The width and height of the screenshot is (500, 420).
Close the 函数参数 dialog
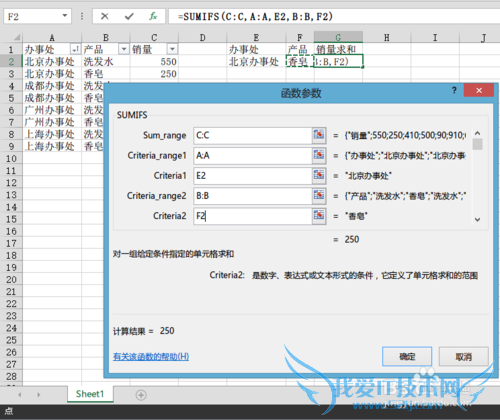click(479, 90)
